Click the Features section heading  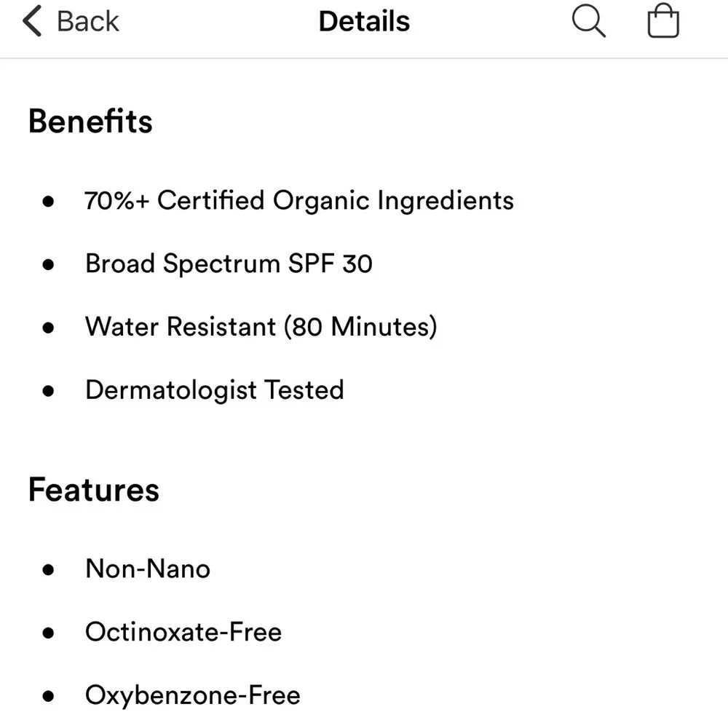point(93,490)
